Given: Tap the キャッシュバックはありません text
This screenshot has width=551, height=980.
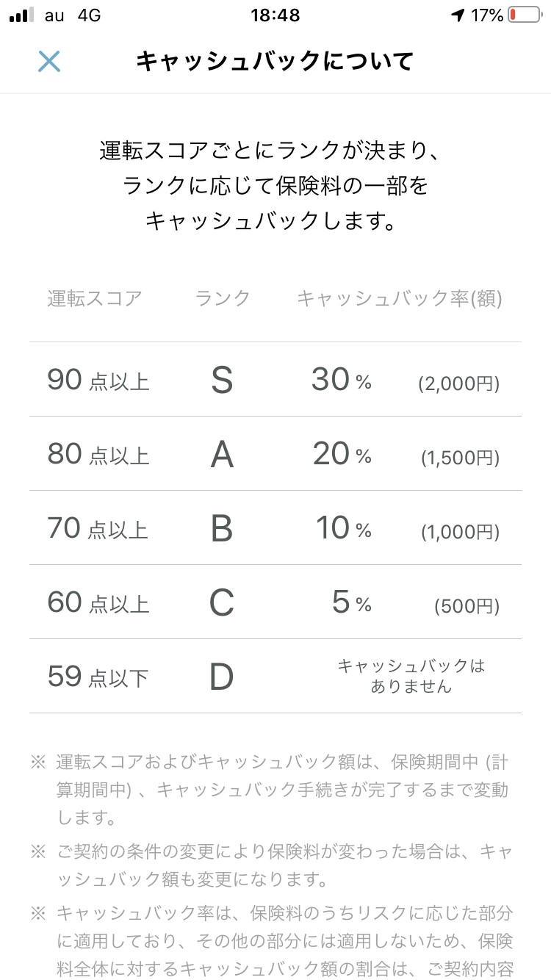Looking at the screenshot, I should [411, 676].
